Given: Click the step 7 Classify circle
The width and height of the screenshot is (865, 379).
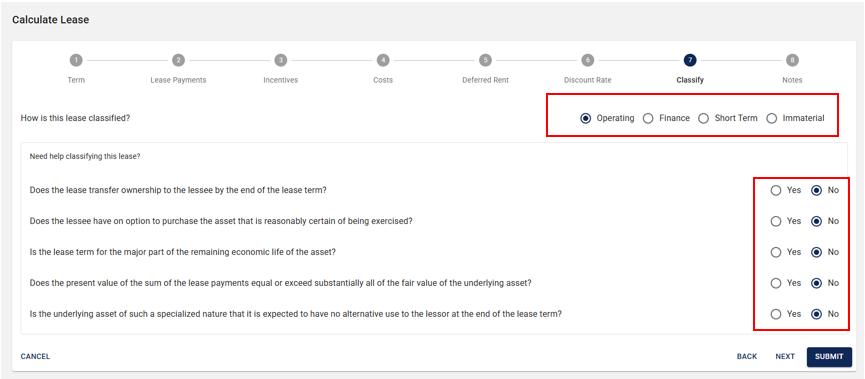Looking at the screenshot, I should coord(690,60).
